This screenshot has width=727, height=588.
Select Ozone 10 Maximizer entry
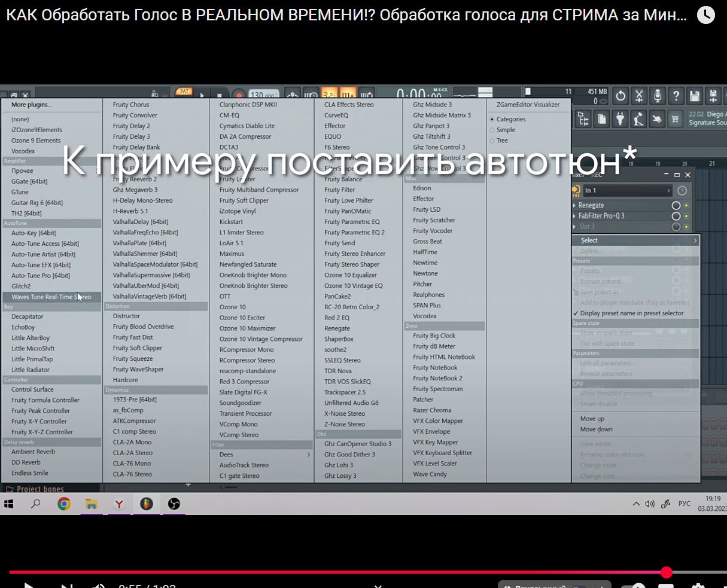(x=247, y=328)
